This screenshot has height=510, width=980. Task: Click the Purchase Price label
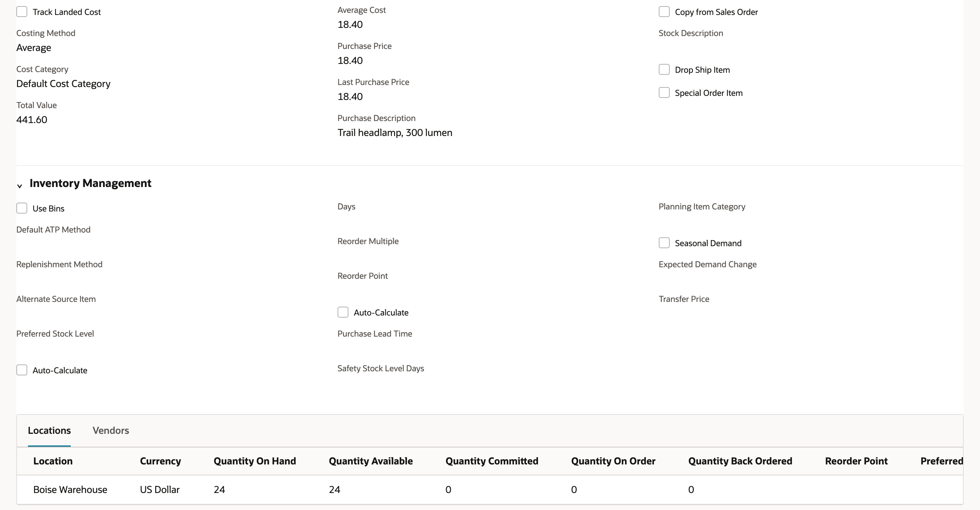(364, 46)
